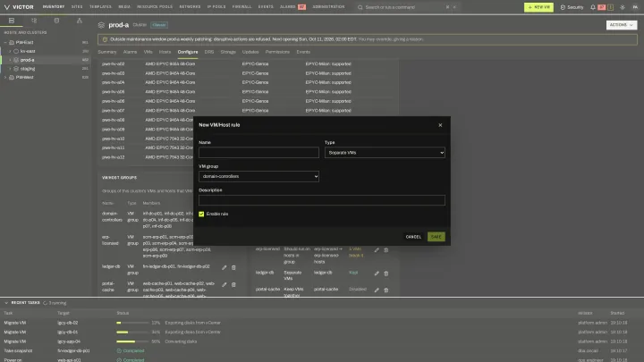Edit the erp-licensed rule
Viewport: 644px width, 362px height.
point(377,249)
